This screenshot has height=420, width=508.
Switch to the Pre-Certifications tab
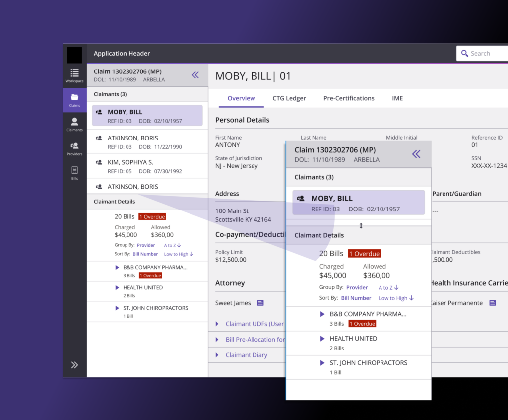[x=349, y=98]
